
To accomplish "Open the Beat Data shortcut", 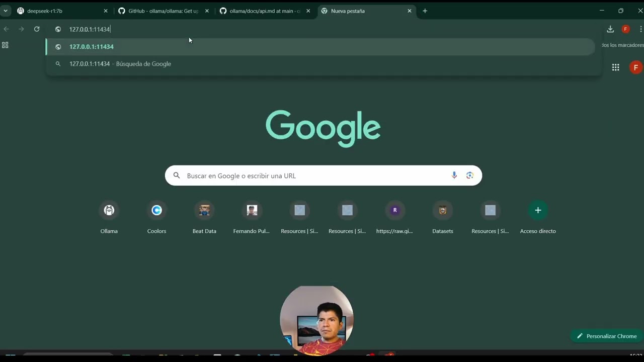I will [204, 217].
